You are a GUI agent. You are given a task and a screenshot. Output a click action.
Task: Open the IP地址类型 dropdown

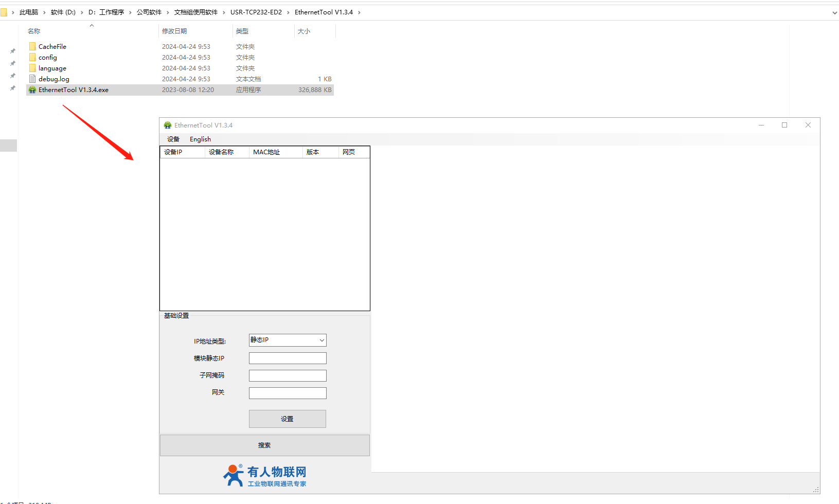288,340
